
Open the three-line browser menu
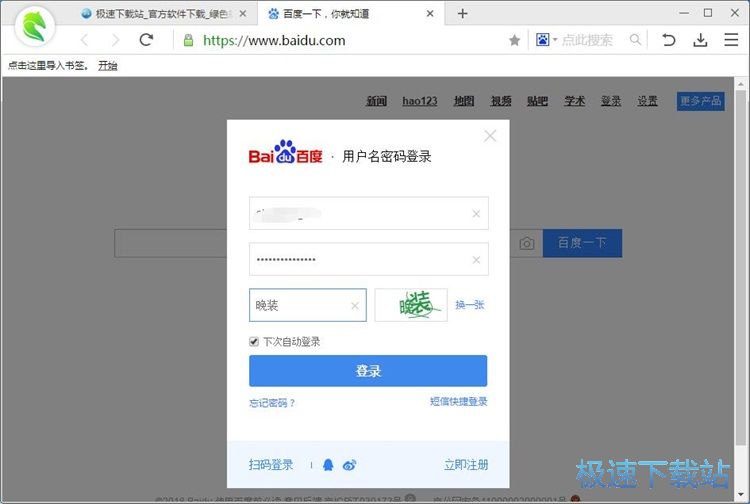[x=732, y=40]
